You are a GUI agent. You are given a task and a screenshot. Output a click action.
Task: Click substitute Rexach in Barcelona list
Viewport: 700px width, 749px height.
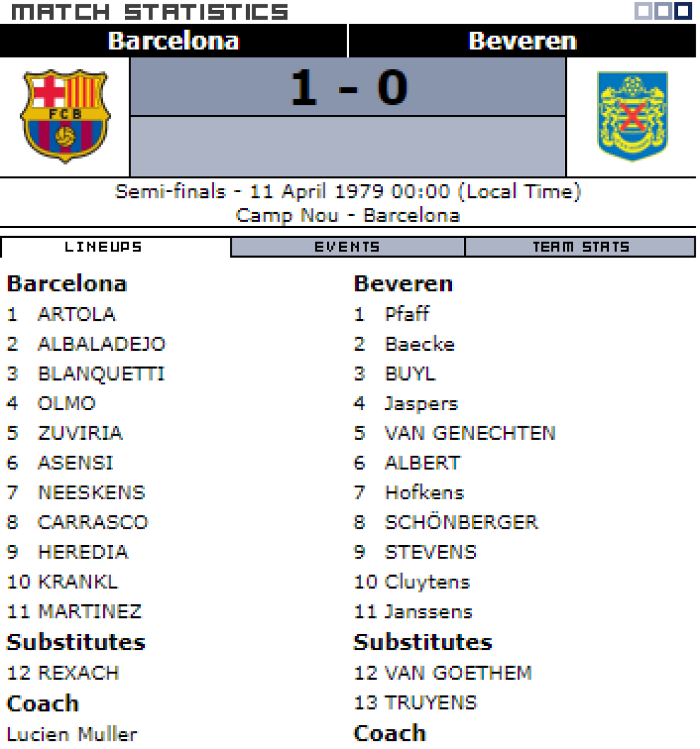78,673
